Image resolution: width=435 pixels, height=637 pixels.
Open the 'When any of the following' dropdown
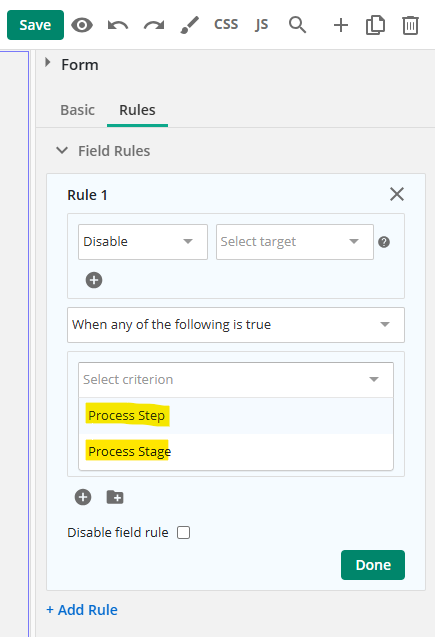point(236,325)
